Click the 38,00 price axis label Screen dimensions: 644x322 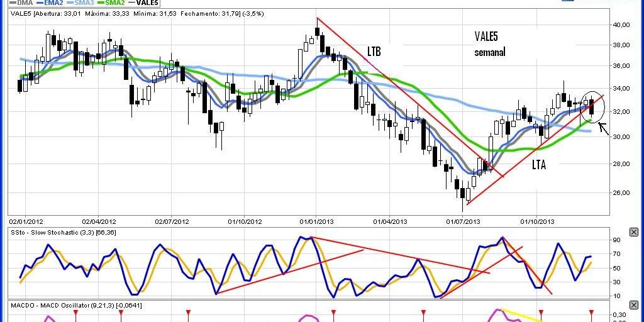click(x=621, y=45)
